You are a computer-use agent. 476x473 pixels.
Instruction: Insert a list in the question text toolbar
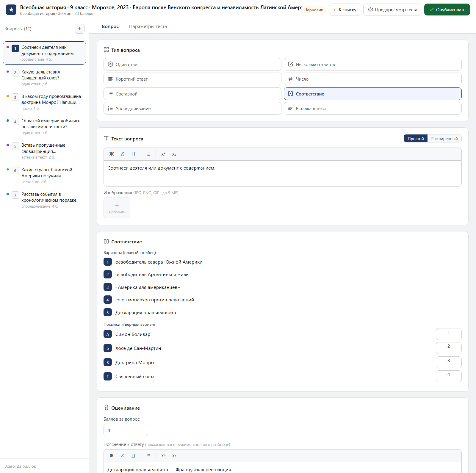(x=149, y=154)
